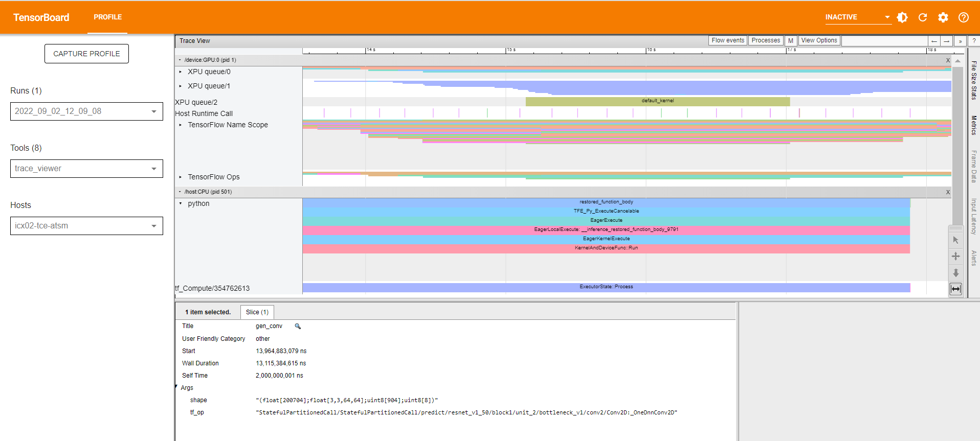Open the Tools dropdown showing trace_viewer

(x=86, y=169)
